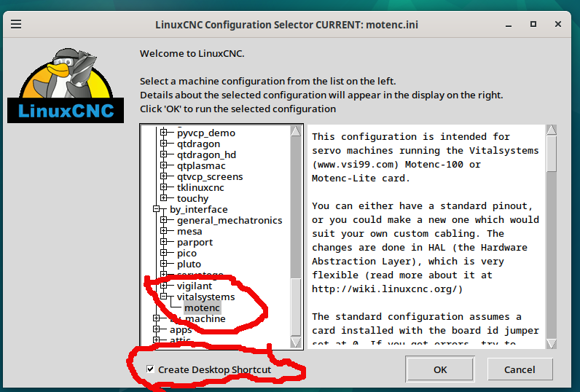Viewport: 580px width, 392px height.
Task: Click the tree list scrollbar thumb
Action: (296, 307)
